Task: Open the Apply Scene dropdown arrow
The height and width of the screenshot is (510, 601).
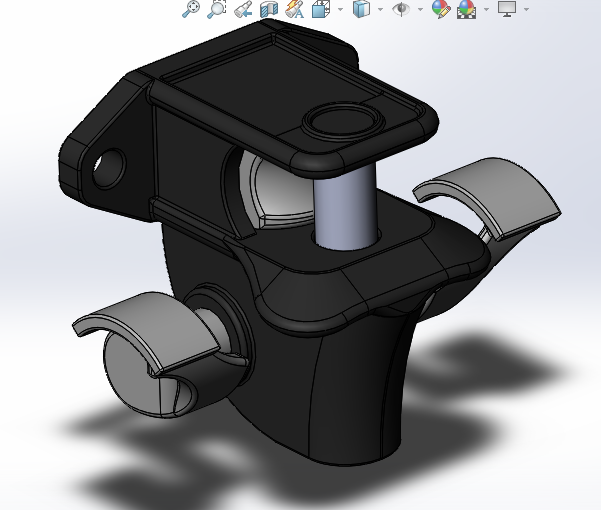Action: (486, 9)
